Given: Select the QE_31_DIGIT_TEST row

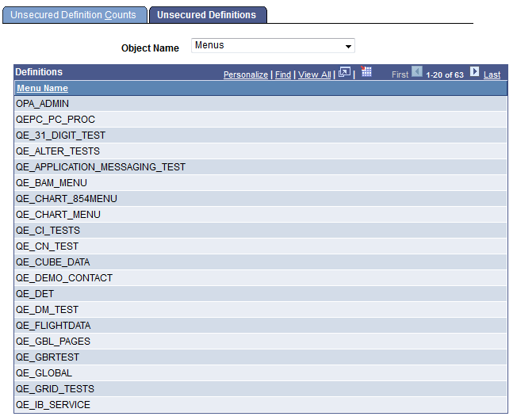Looking at the screenshot, I should pyautogui.click(x=260, y=136).
